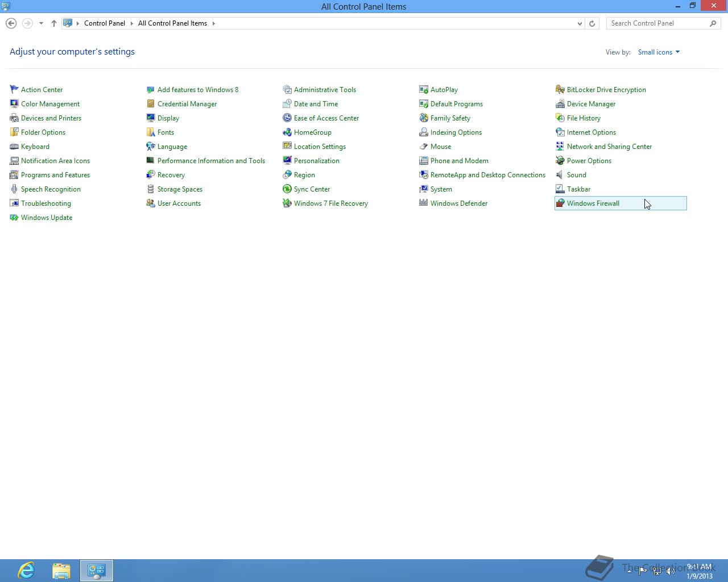Expand the chevron after Control Panel breadcrumb
Image resolution: width=728 pixels, height=582 pixels.
pyautogui.click(x=131, y=23)
